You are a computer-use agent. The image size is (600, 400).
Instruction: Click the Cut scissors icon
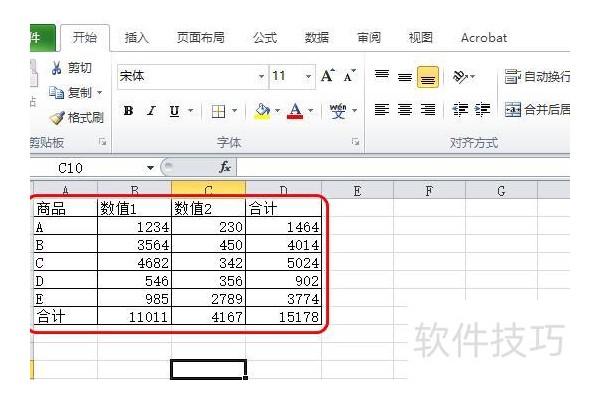(56, 68)
